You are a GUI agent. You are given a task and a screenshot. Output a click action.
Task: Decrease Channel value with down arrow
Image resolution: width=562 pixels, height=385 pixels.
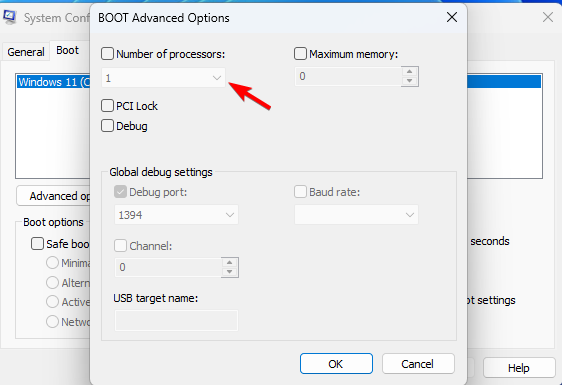229,272
